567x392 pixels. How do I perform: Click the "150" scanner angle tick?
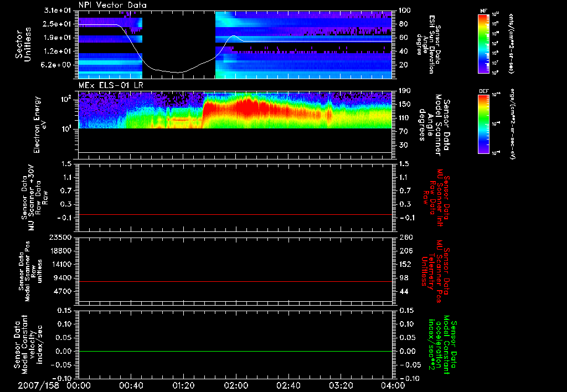click(405, 104)
